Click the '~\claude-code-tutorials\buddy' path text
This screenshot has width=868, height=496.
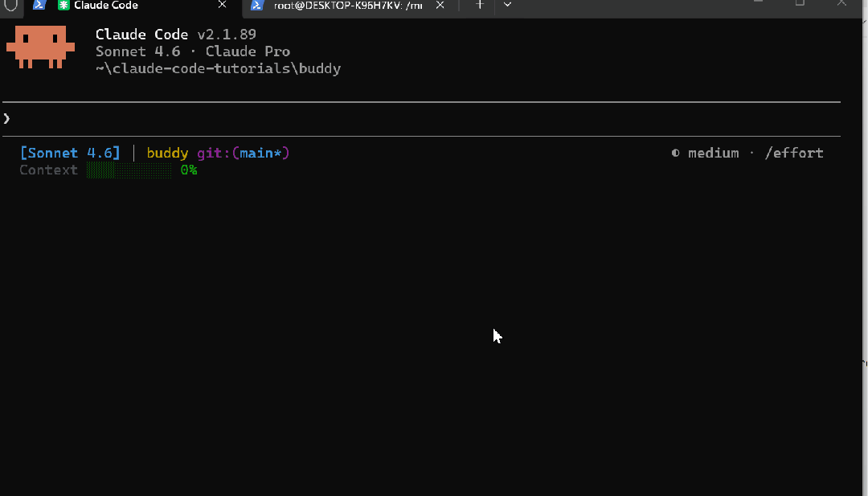pos(218,68)
